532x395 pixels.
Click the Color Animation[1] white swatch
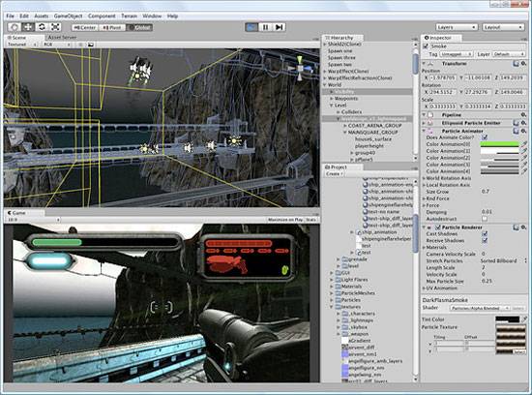[x=499, y=151]
